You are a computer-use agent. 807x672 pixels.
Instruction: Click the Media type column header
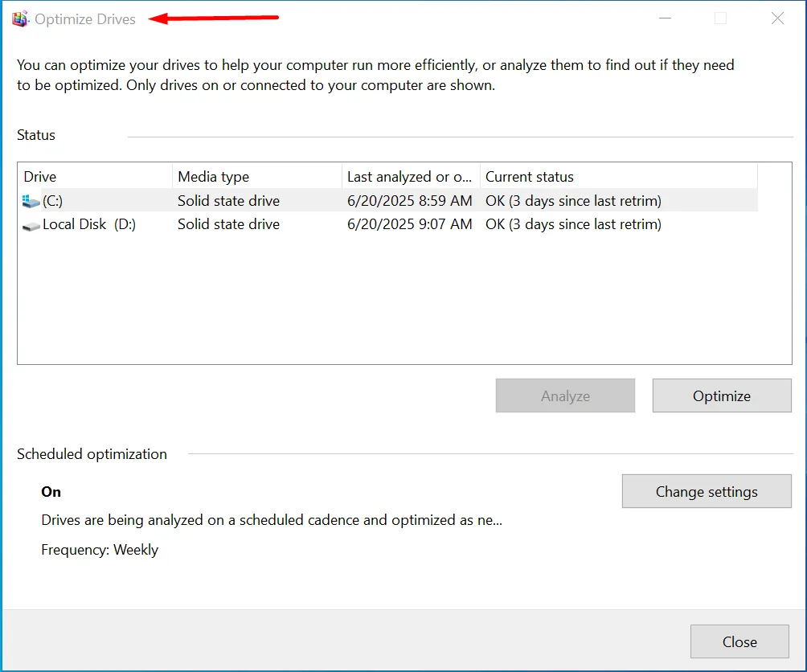click(x=256, y=177)
